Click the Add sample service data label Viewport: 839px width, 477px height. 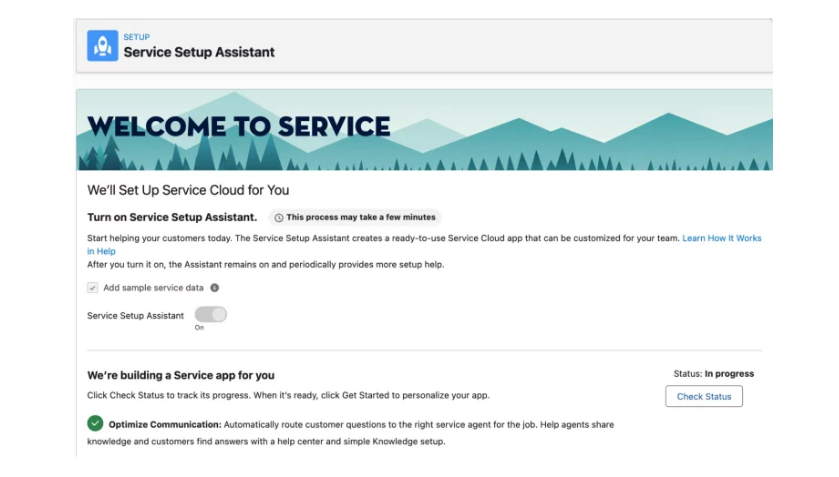coord(154,287)
